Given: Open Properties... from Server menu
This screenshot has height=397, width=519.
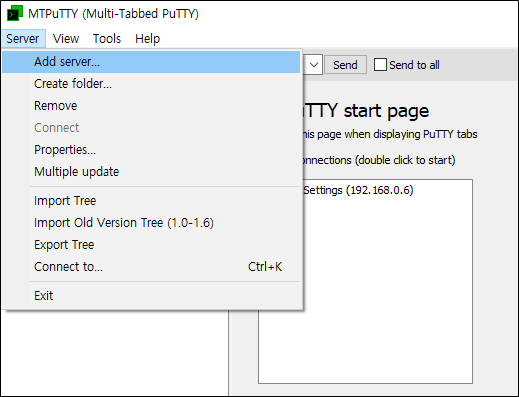Looking at the screenshot, I should point(151,150).
